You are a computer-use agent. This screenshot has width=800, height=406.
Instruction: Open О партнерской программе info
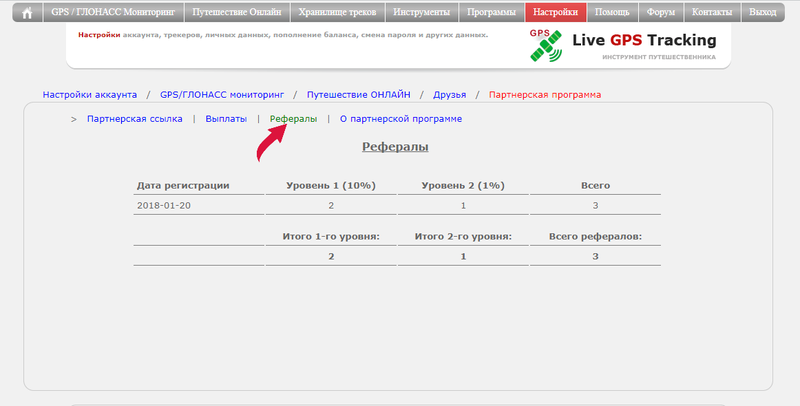pyautogui.click(x=401, y=119)
